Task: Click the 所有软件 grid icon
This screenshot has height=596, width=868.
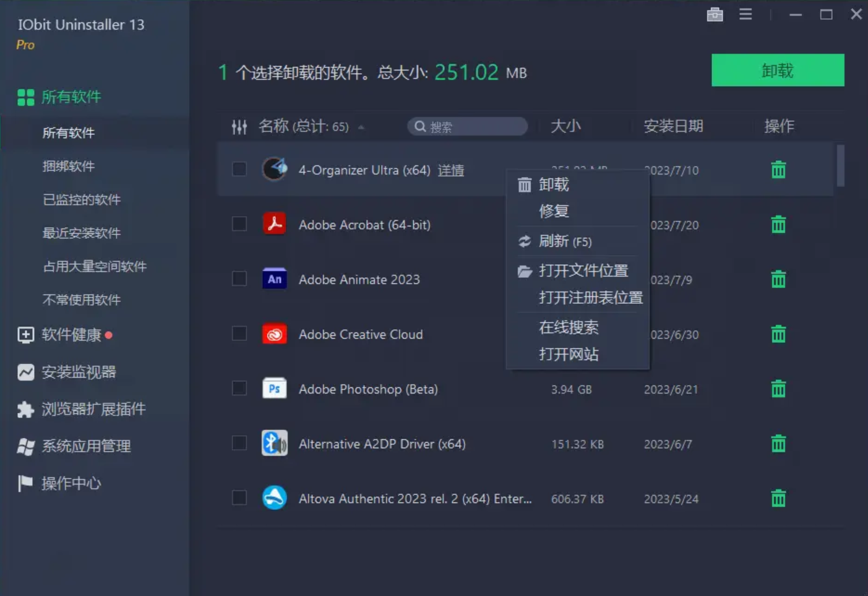Action: (x=25, y=97)
